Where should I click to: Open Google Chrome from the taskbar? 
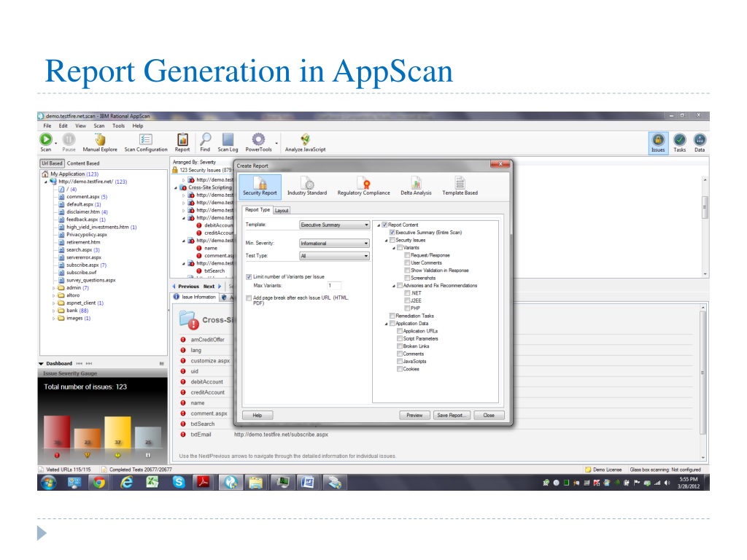tap(99, 483)
